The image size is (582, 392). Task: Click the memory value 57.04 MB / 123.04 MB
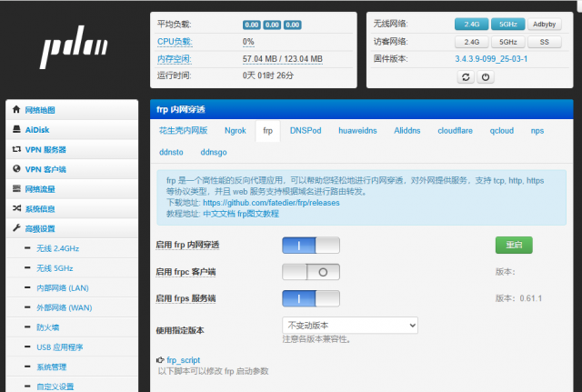click(x=283, y=59)
